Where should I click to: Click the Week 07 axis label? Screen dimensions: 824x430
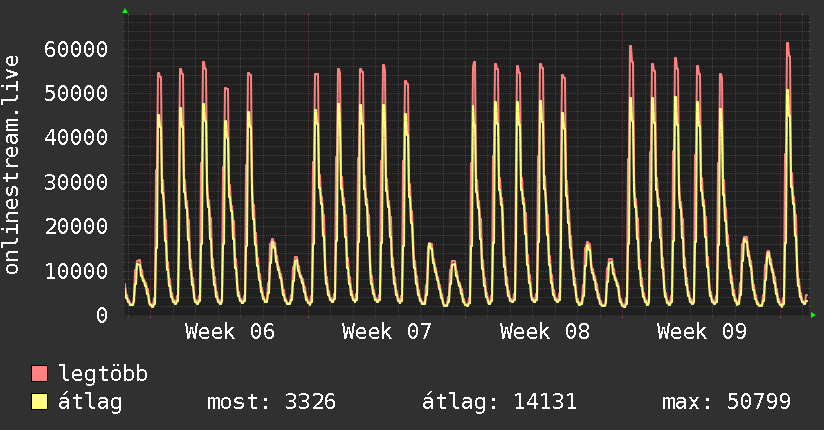[387, 331]
